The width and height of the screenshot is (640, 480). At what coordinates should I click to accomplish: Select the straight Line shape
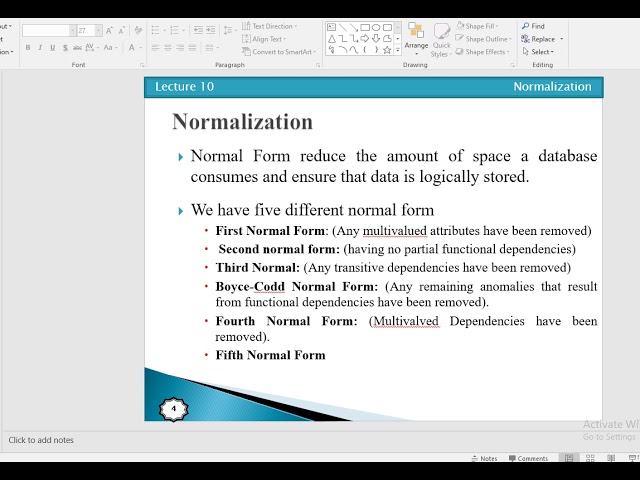click(x=343, y=27)
